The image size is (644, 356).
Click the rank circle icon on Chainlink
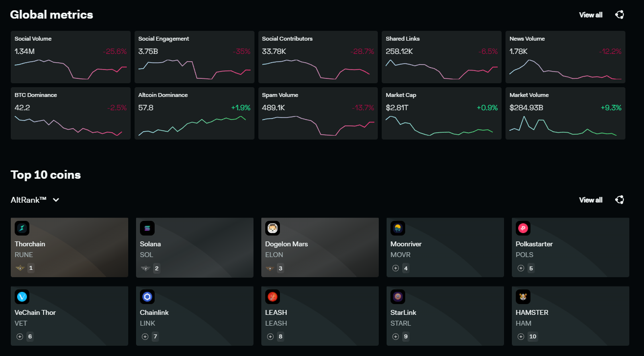145,337
